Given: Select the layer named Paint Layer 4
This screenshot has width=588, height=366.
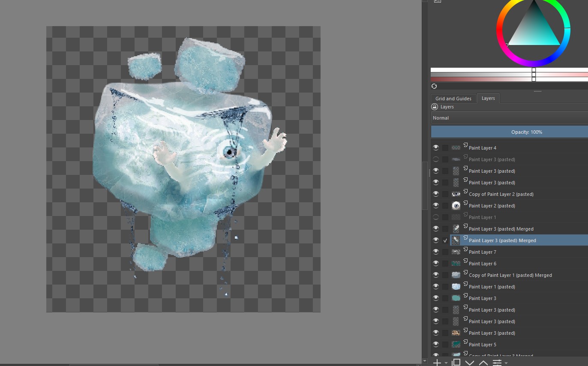Looking at the screenshot, I should pyautogui.click(x=483, y=148).
